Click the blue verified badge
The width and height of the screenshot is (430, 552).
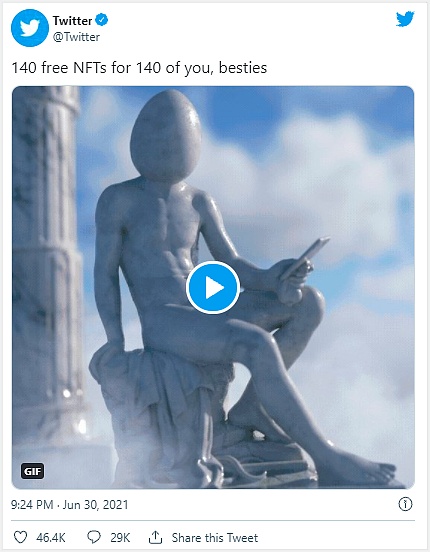coord(102,20)
